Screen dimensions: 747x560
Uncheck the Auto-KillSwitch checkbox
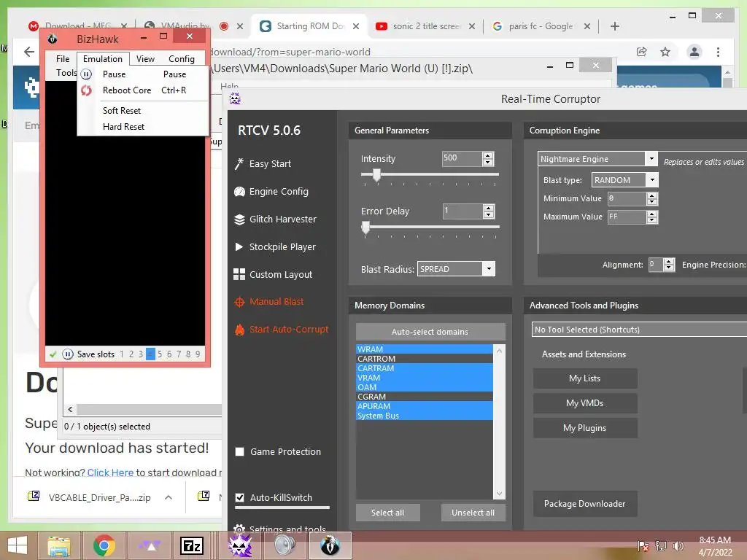tap(239, 497)
